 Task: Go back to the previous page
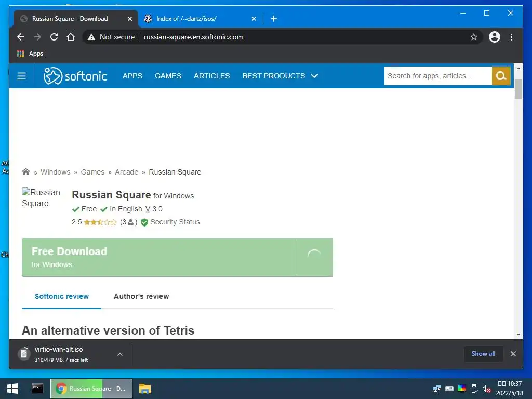[x=21, y=37]
